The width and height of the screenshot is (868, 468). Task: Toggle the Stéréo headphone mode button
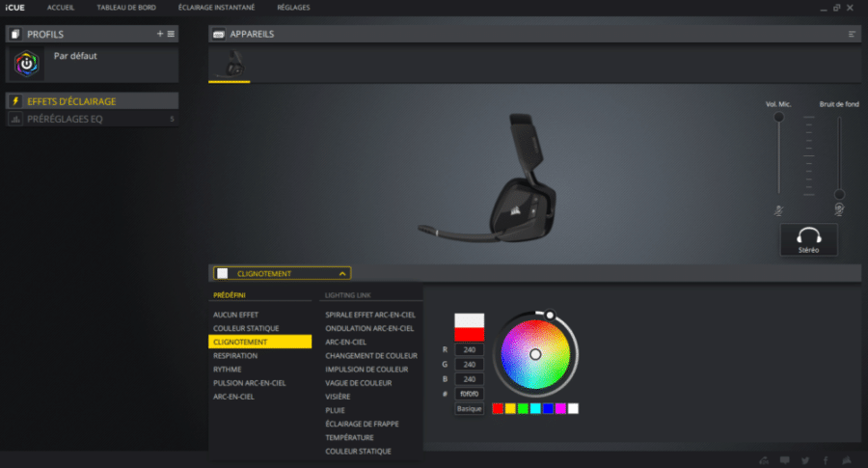(808, 239)
